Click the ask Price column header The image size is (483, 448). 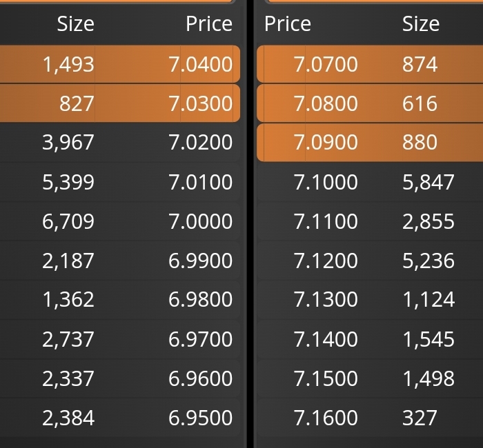tap(288, 23)
